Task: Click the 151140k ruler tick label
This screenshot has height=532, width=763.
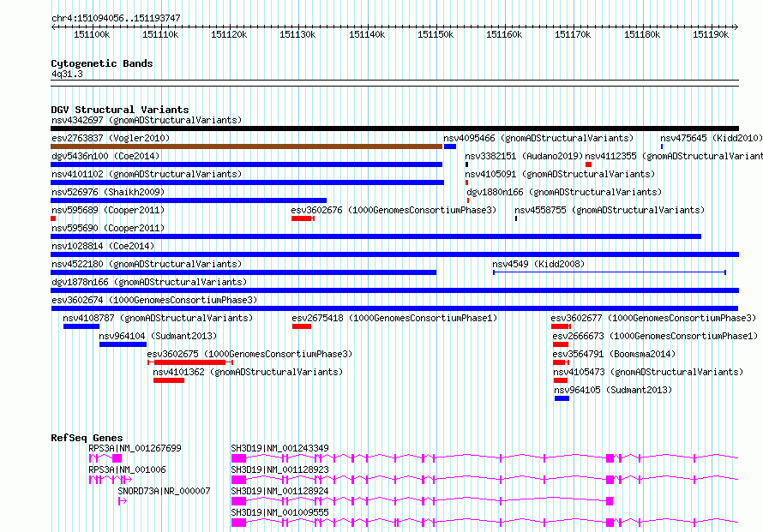Action: (367, 34)
